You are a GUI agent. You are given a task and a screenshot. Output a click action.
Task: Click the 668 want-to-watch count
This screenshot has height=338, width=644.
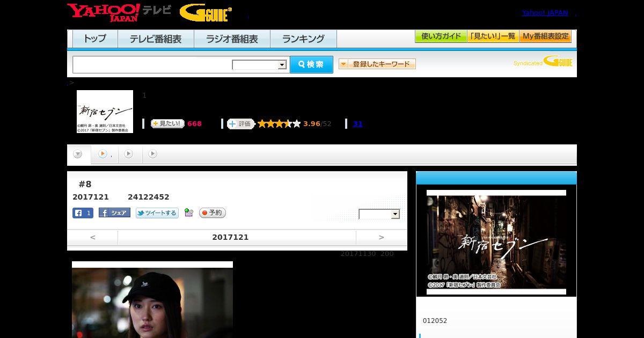(194, 124)
